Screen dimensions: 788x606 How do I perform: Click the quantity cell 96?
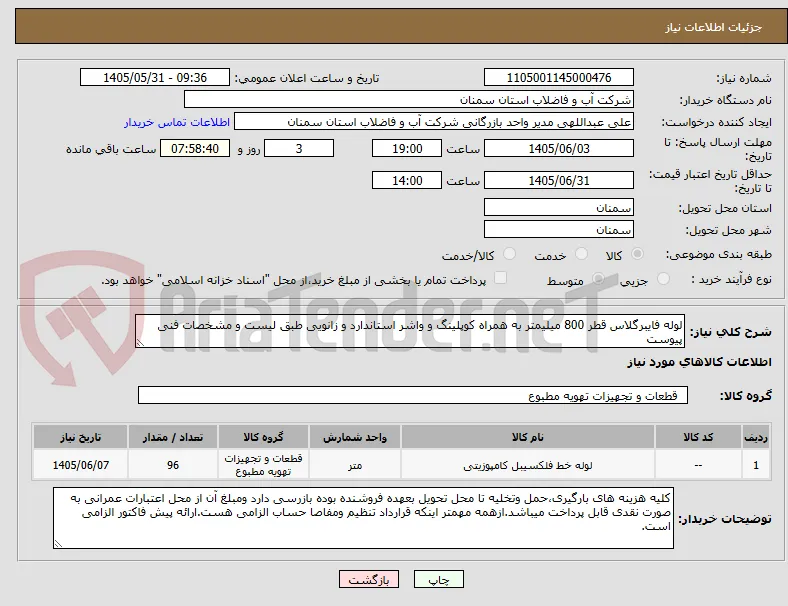pos(173,465)
